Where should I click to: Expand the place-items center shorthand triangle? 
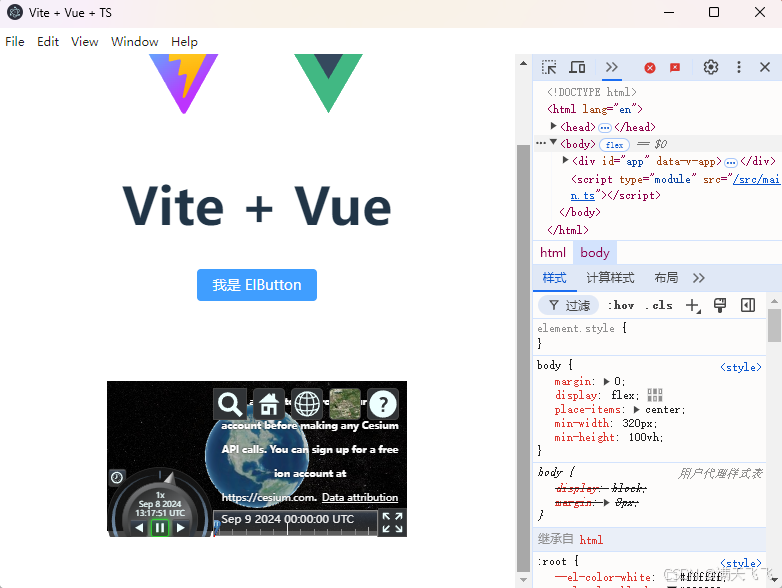(x=636, y=409)
